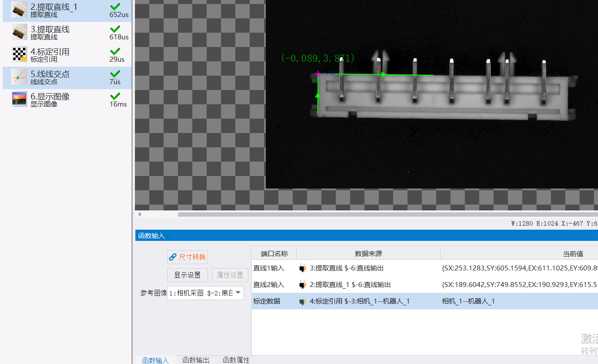Select the 标定数据 port row

[x=425, y=301]
